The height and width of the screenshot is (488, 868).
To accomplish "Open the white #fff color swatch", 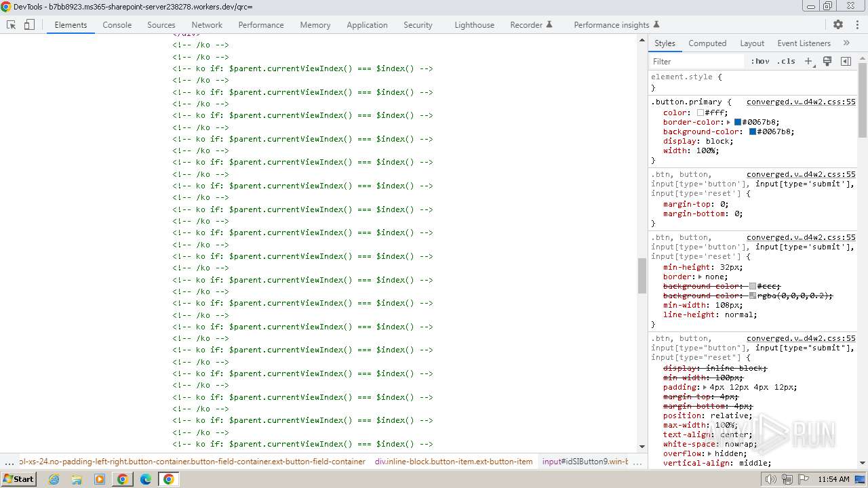I will (701, 113).
